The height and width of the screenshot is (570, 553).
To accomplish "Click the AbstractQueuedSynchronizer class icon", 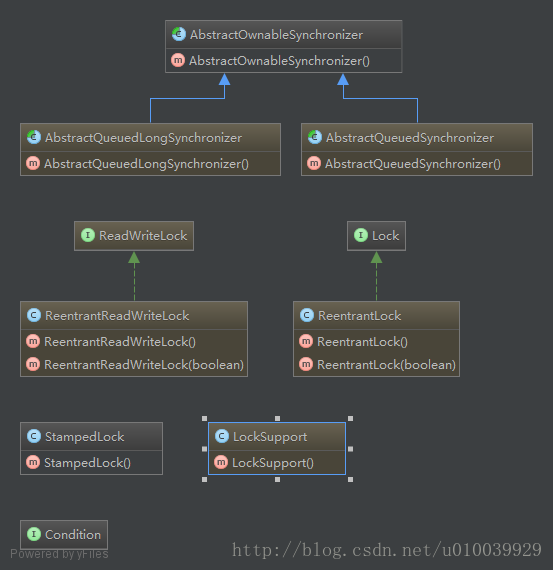I will pyautogui.click(x=315, y=137).
